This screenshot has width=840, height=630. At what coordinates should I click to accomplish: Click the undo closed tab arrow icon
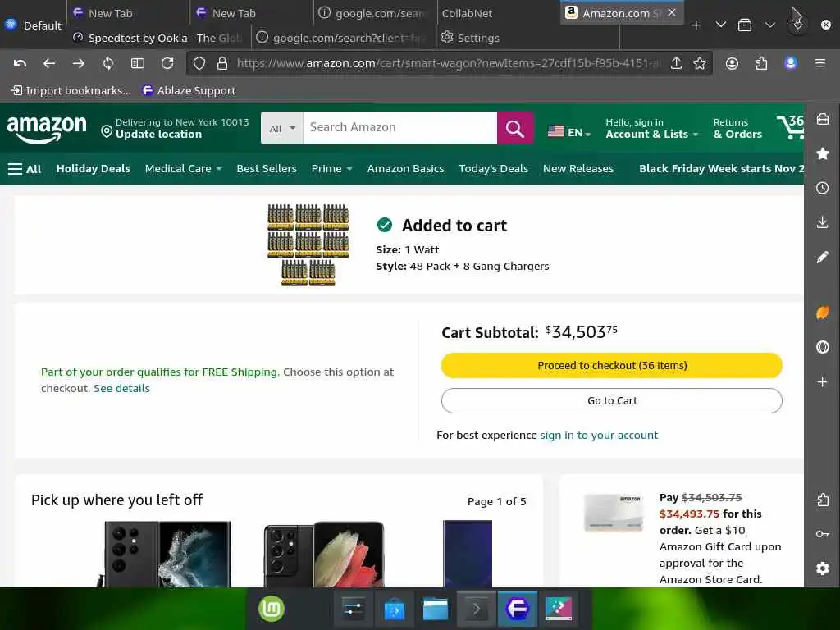coord(20,63)
